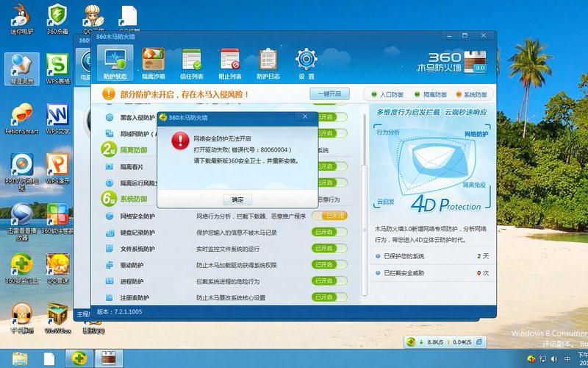Click the 隔离免疫 label on the radar chart
Screen dimensions: 588x368
[474, 185]
